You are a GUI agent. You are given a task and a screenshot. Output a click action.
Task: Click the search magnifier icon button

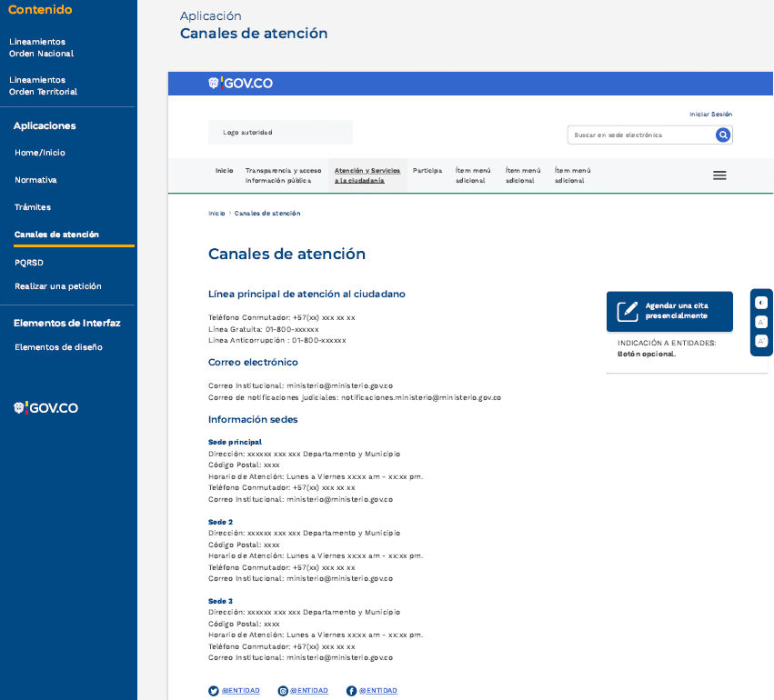(723, 135)
